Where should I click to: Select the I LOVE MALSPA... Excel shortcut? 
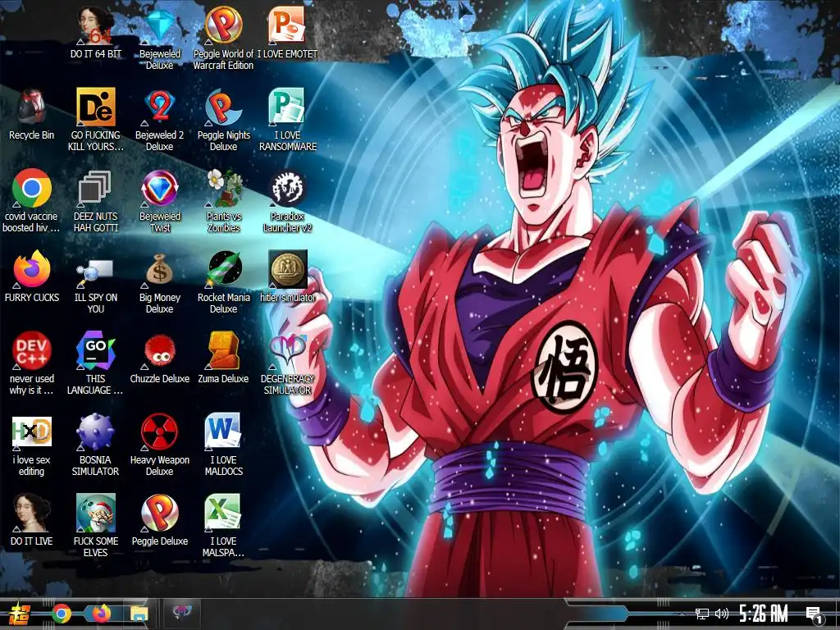point(223,526)
